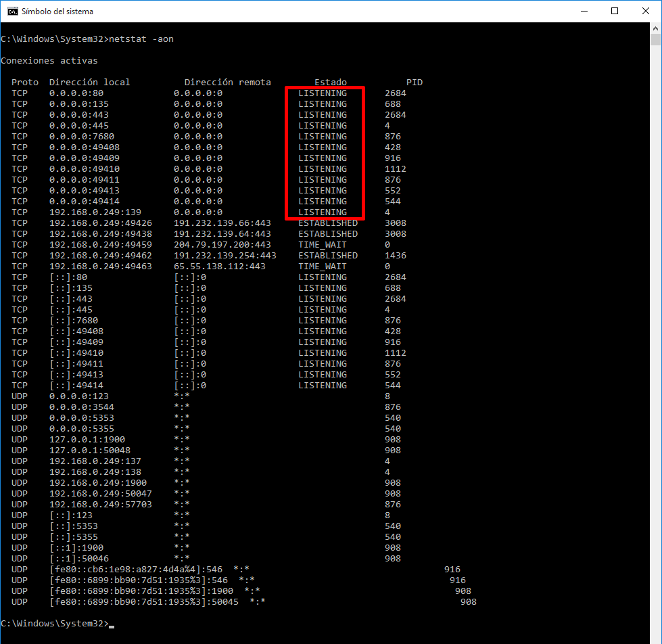Click local address 0.0.0.0:49410
The width and height of the screenshot is (662, 644).
coord(85,169)
